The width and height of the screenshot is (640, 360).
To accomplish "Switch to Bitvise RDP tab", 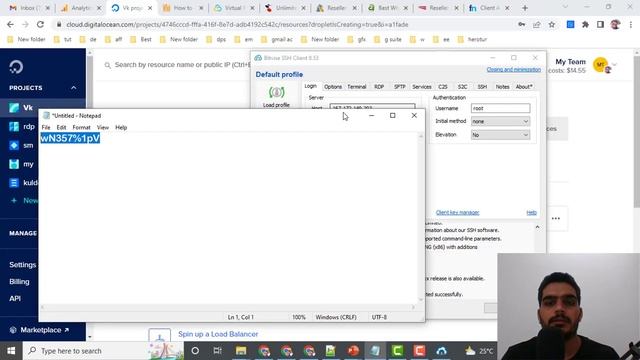I will [379, 87].
